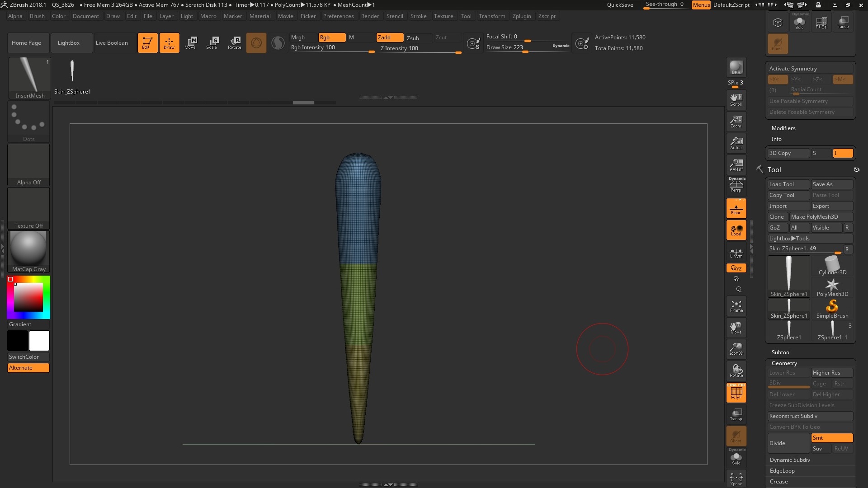This screenshot has width=868, height=488.
Task: Click the Xpose icon
Action: pos(736,479)
